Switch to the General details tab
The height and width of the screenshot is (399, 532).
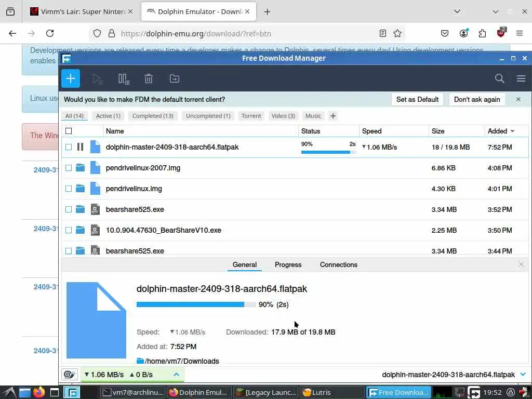click(x=245, y=264)
